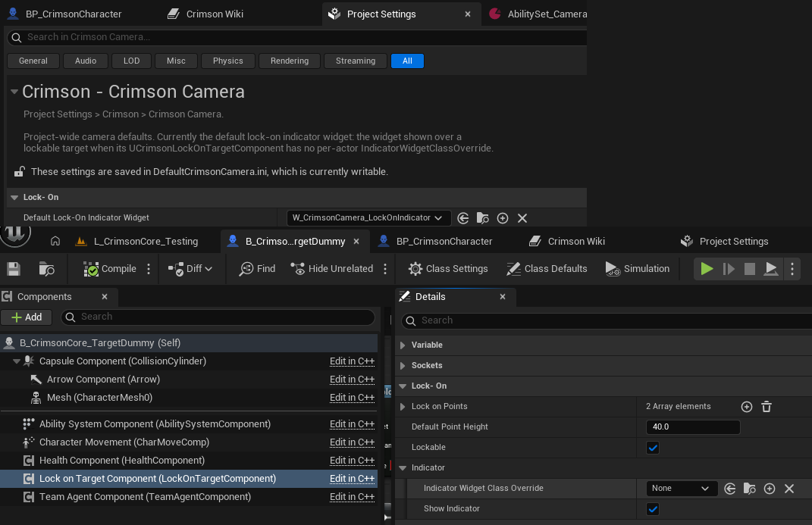Browse to Indicator Widget Class Override asset
The width and height of the screenshot is (812, 525).
749,489
